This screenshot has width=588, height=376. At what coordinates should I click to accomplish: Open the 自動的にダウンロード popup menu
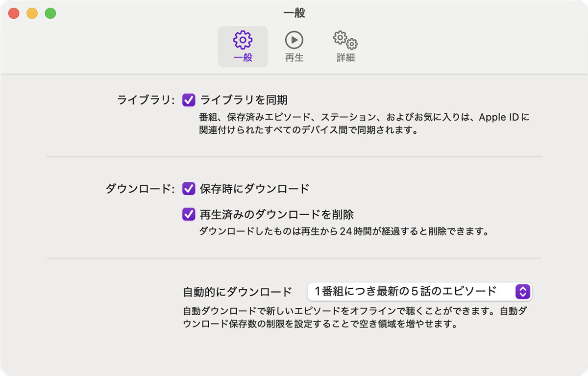click(419, 292)
